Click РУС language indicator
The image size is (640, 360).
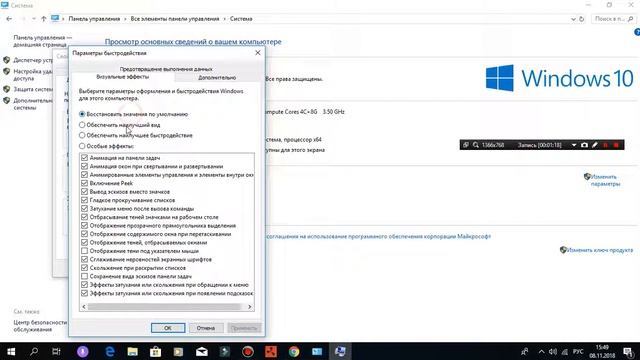578,351
